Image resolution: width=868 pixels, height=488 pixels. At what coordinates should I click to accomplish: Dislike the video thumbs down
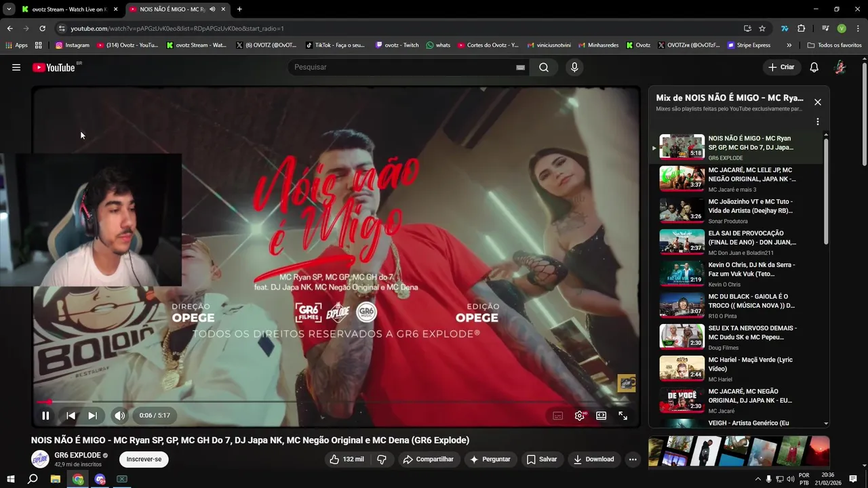[x=382, y=459]
